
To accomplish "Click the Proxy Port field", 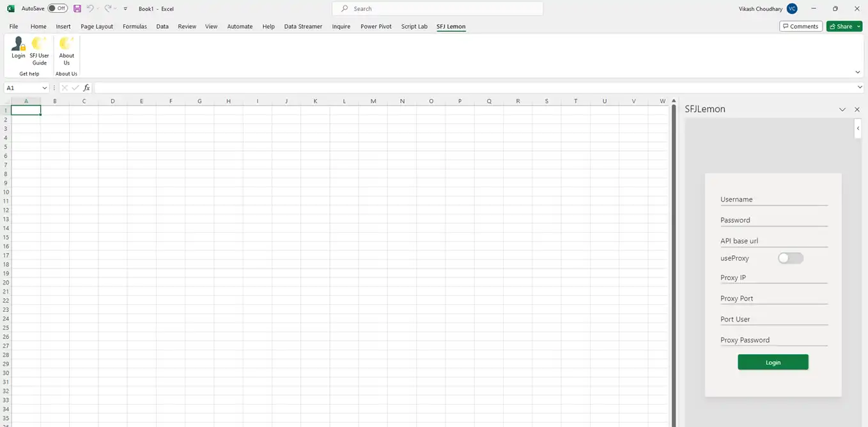I will point(774,299).
